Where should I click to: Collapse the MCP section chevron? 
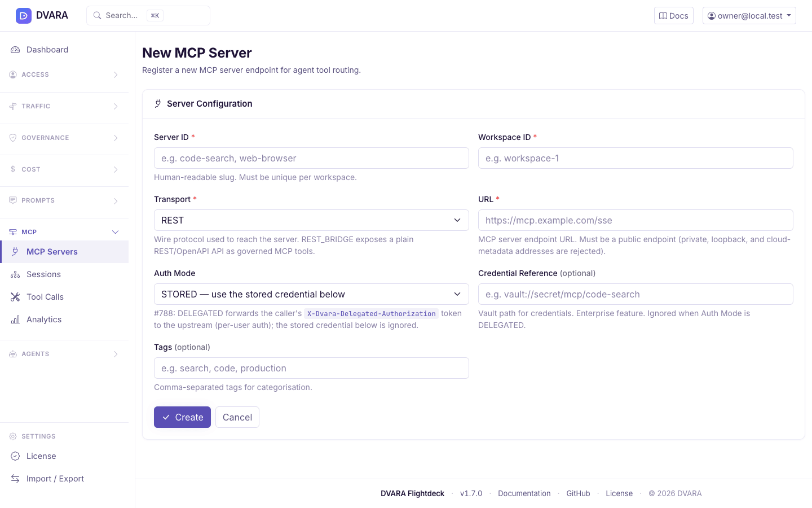[x=116, y=232]
